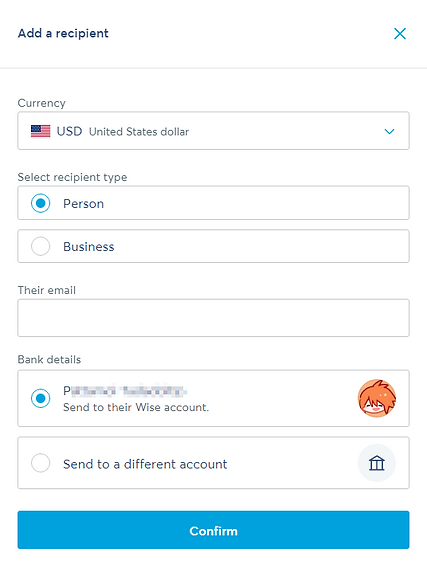Choose the Wise account radio button

[x=41, y=398]
